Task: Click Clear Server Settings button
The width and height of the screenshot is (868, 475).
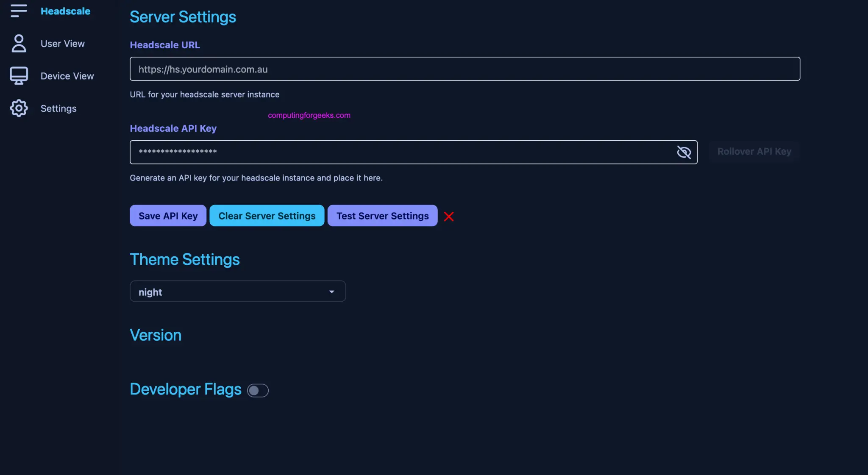Action: point(267,215)
